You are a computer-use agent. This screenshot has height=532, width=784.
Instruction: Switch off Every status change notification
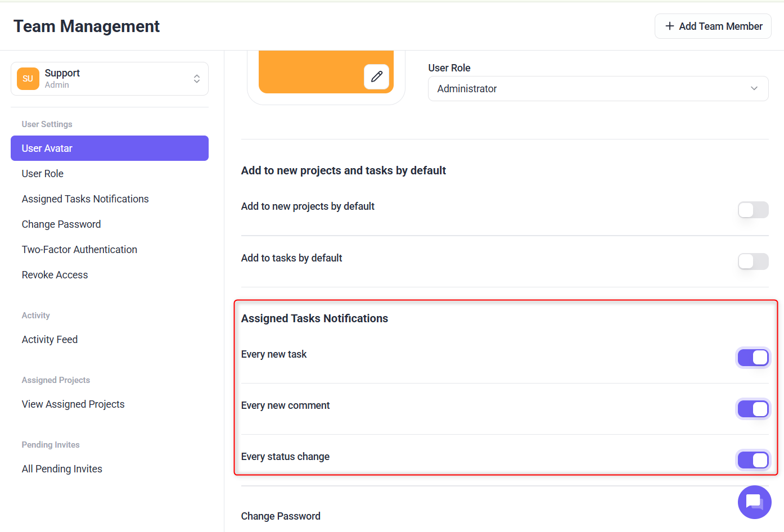point(753,460)
